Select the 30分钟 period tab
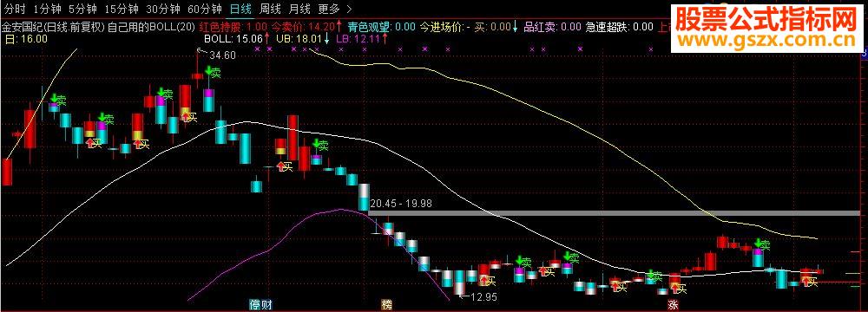Screen dimensions: 868x312 point(163,9)
